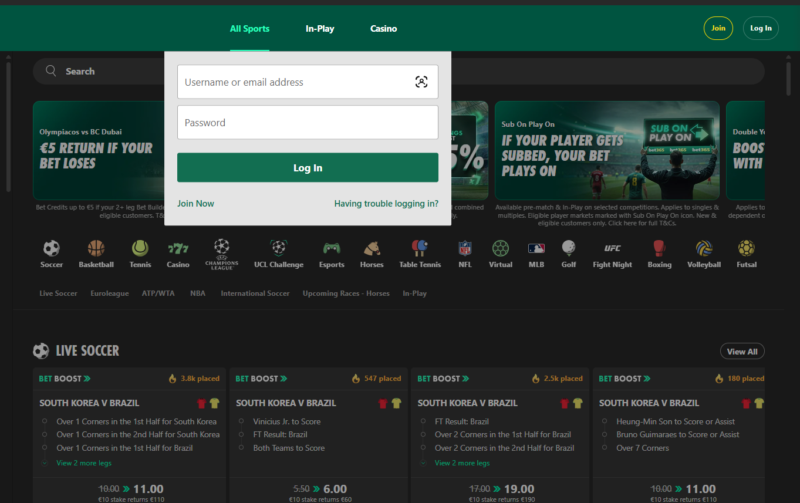Viewport: 800px width, 503px height.
Task: Switch to the In-Play tab
Action: coord(320,29)
